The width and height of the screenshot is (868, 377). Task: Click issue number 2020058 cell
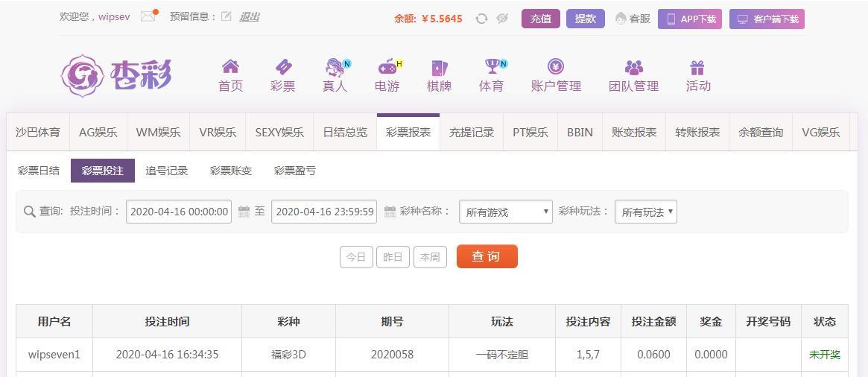[x=392, y=355]
